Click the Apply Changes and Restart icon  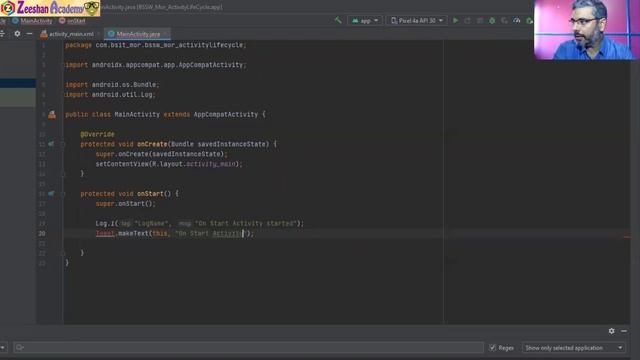tap(468, 20)
